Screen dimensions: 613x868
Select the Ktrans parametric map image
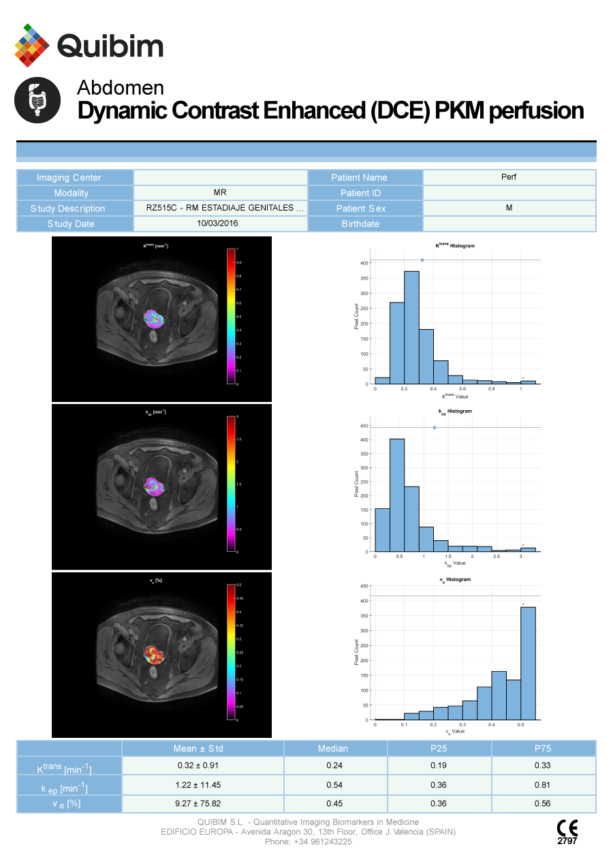tap(162, 319)
